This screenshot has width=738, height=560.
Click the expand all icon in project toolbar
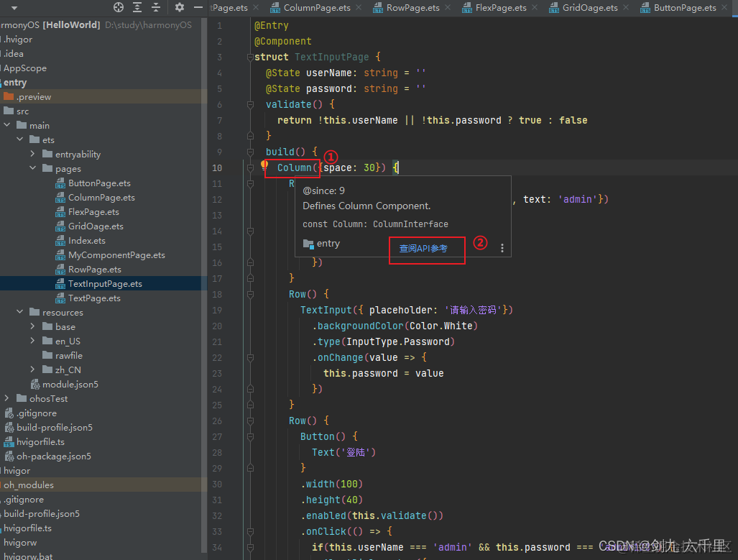tap(137, 7)
